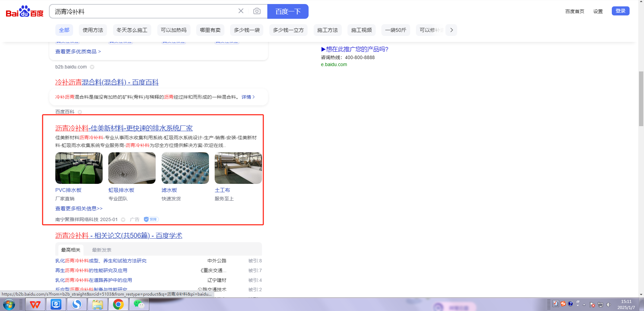Screen dimensions: 644x311
Task: Select the 施工方法 tag
Action: tap(328, 30)
